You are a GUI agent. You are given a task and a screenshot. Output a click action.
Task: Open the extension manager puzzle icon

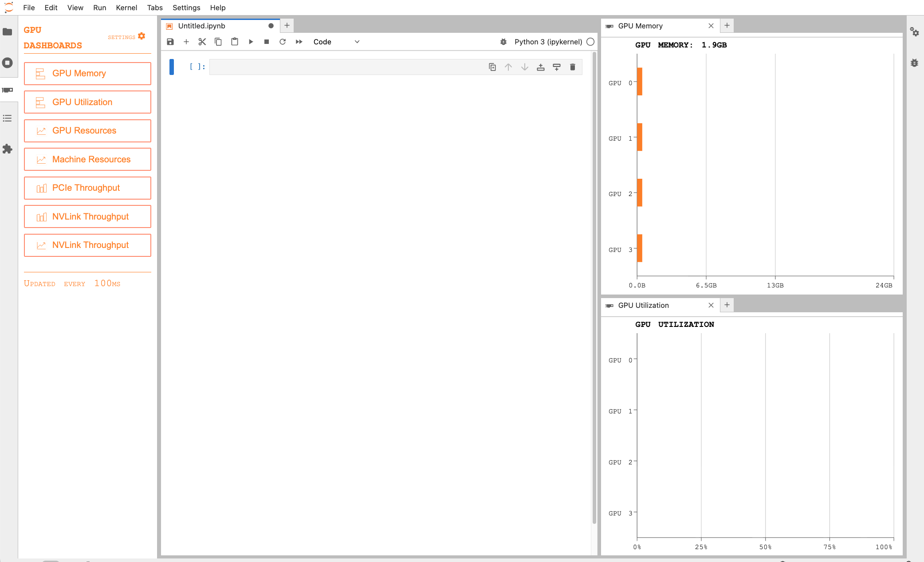point(8,149)
